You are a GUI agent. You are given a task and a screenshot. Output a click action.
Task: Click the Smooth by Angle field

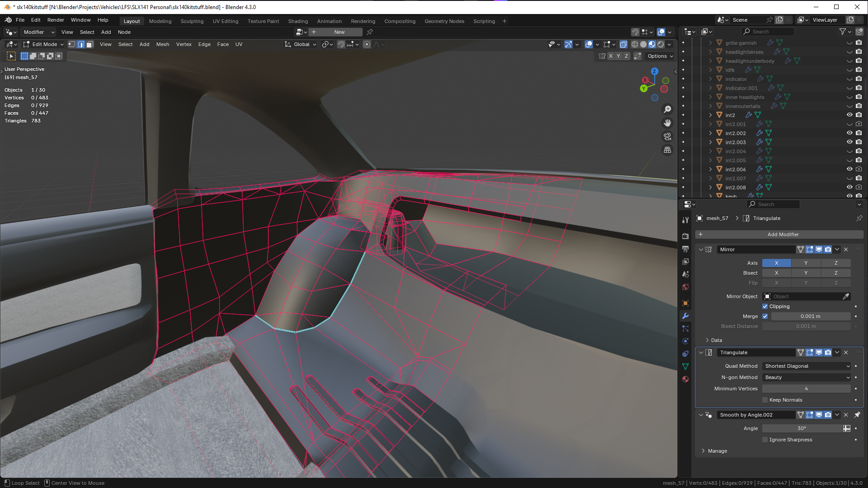click(755, 415)
